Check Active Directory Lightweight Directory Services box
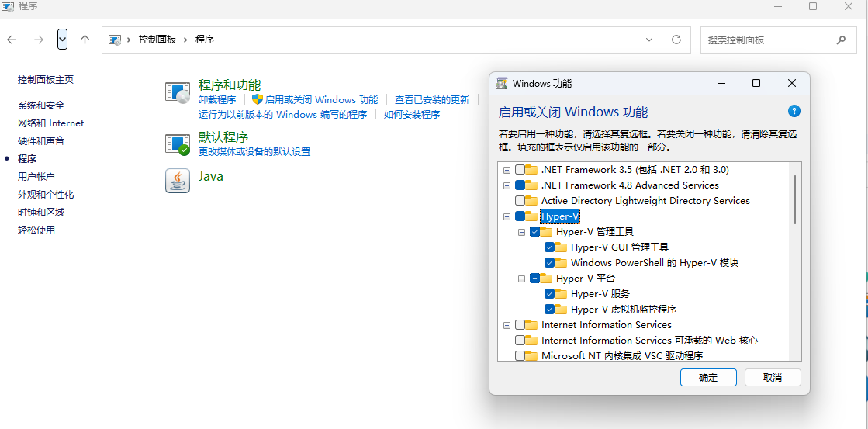 [x=520, y=200]
